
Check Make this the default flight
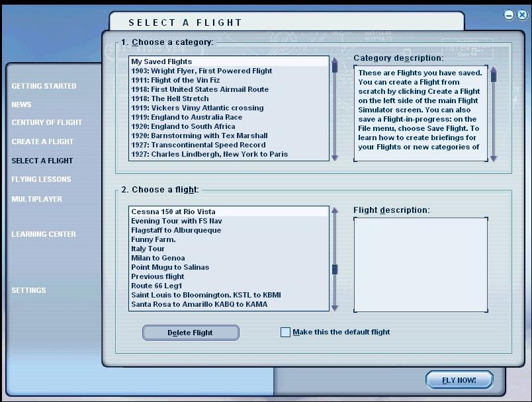click(x=285, y=332)
